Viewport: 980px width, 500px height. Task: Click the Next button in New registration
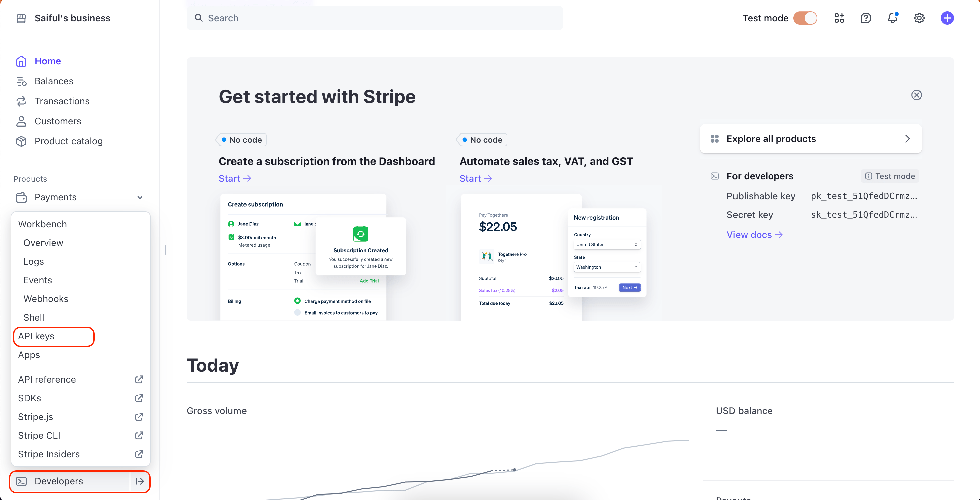pyautogui.click(x=630, y=287)
